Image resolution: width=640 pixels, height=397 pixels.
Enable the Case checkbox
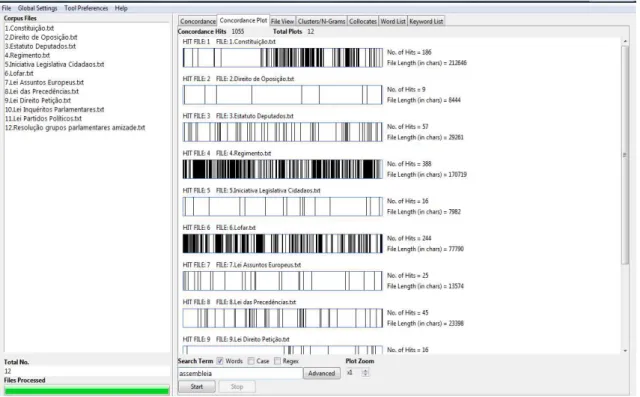[251, 361]
